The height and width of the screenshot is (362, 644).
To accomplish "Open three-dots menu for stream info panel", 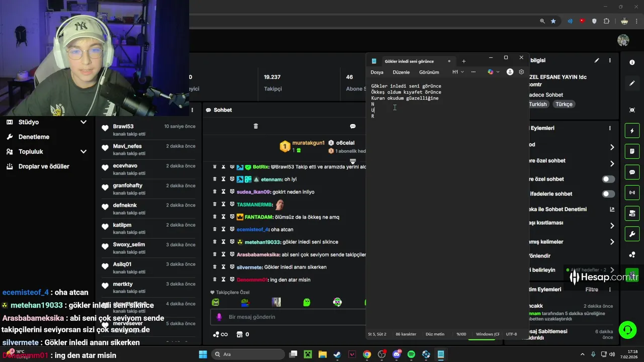I will [x=610, y=60].
